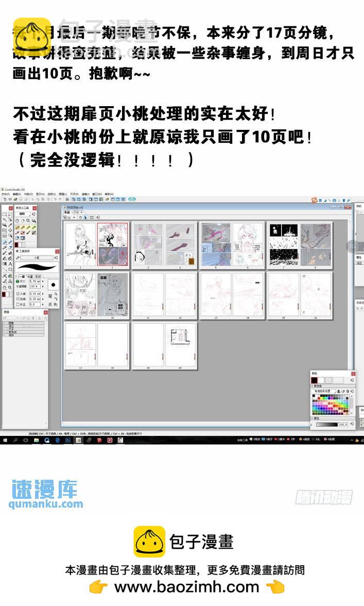This screenshot has height=606, width=364.
Task: Click the black main color swatch in color panel
Action: 315,380
